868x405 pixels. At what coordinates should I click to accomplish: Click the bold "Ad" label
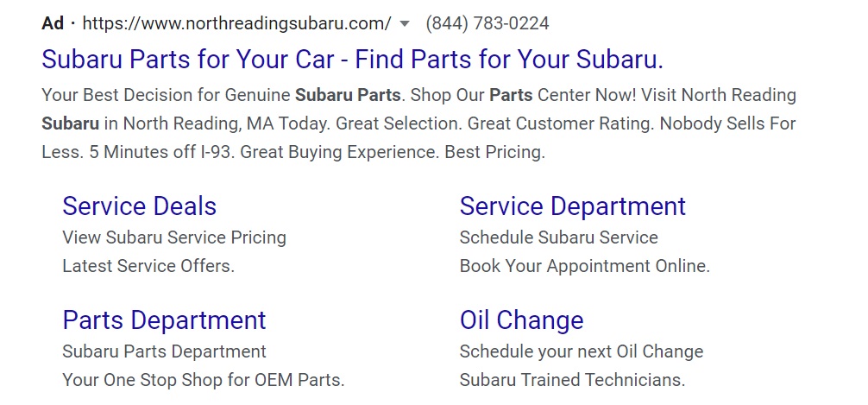point(53,23)
